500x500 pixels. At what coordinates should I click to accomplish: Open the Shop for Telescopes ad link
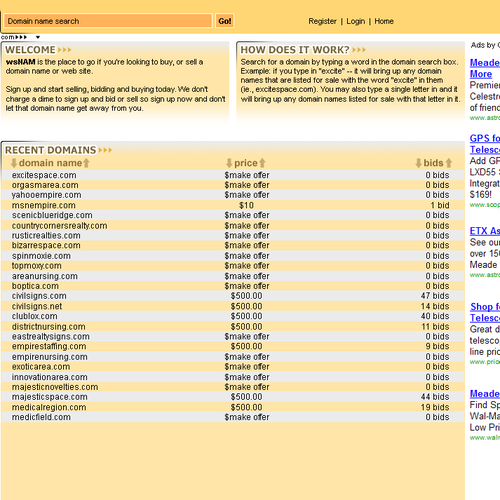pyautogui.click(x=485, y=312)
